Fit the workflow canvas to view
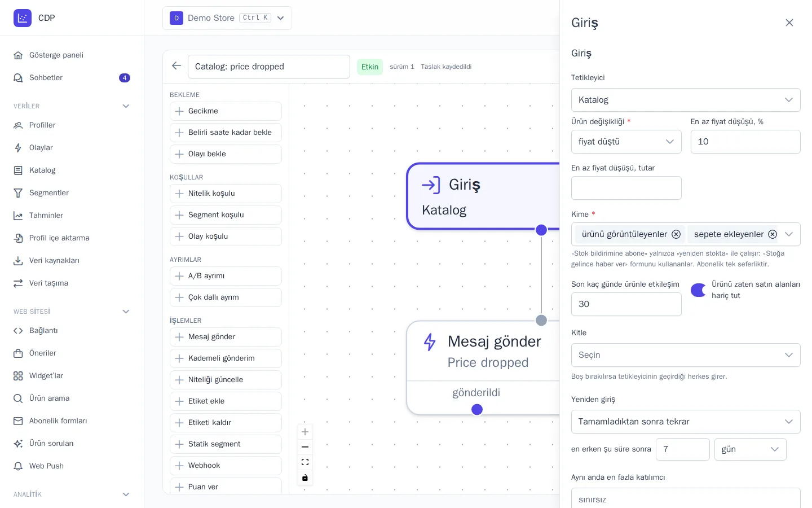Screen dimensions: 812x508 [305, 462]
